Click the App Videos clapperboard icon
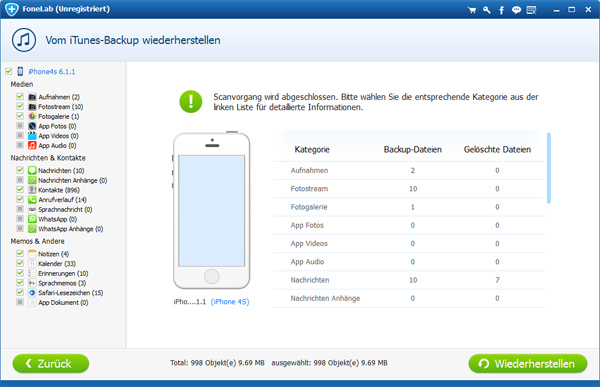The width and height of the screenshot is (600, 387). click(x=32, y=136)
